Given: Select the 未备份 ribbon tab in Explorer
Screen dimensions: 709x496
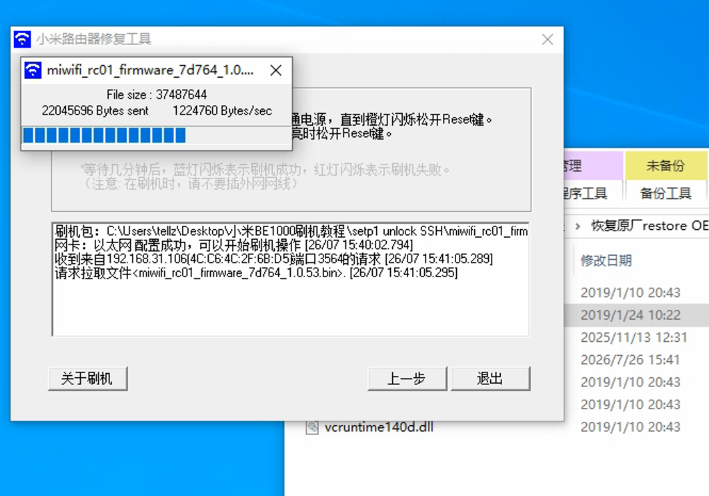Looking at the screenshot, I should point(665,165).
